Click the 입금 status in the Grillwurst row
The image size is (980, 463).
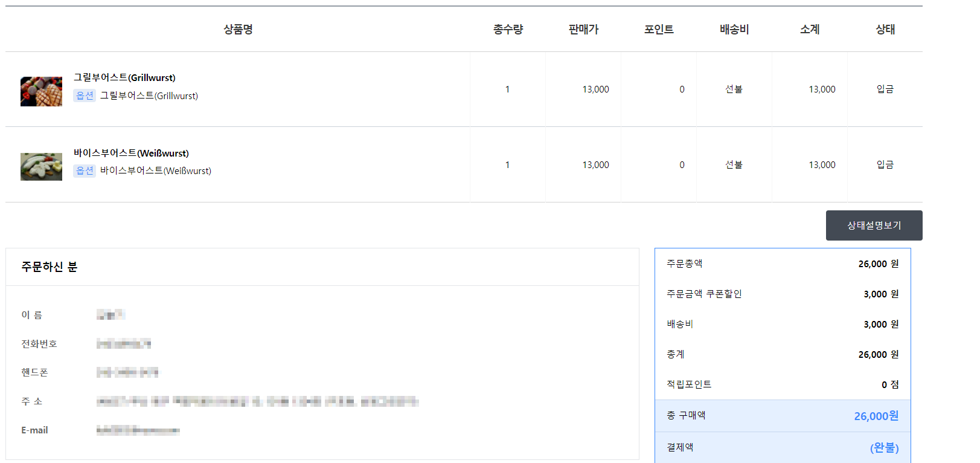[x=885, y=89]
